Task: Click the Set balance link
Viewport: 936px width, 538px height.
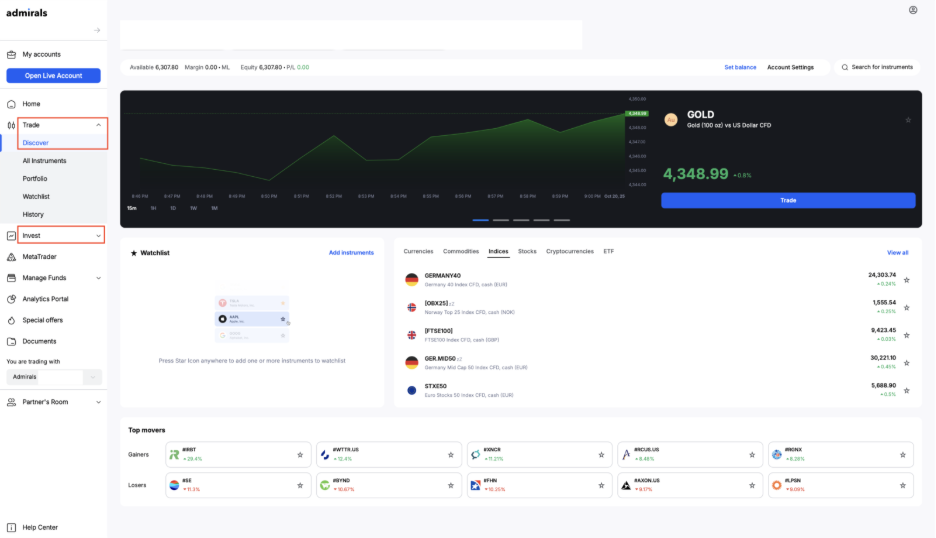Action: [x=740, y=67]
